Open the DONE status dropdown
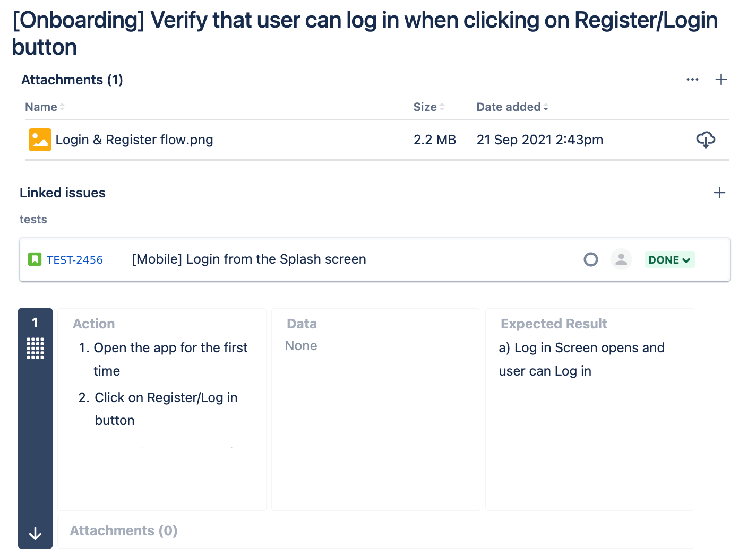756x557 pixels. 669,260
